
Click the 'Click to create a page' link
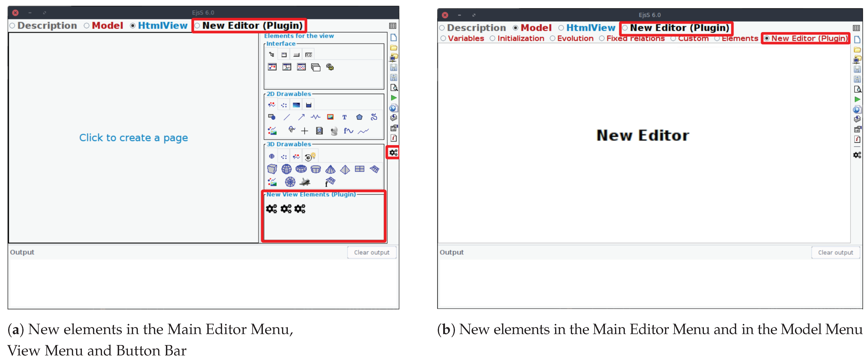[133, 138]
